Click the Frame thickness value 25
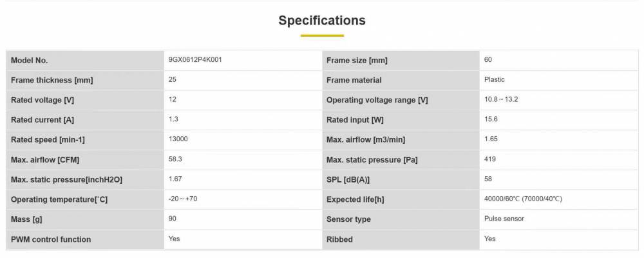 point(173,80)
